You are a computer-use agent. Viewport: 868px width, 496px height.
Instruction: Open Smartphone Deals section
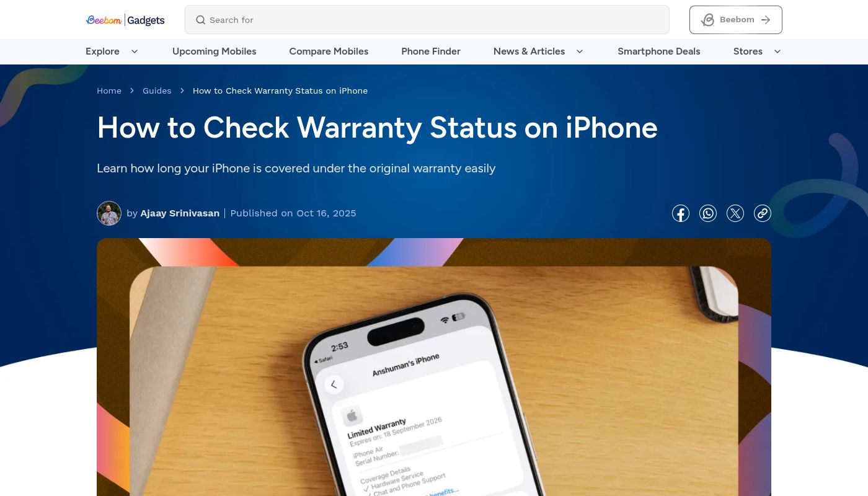point(659,51)
